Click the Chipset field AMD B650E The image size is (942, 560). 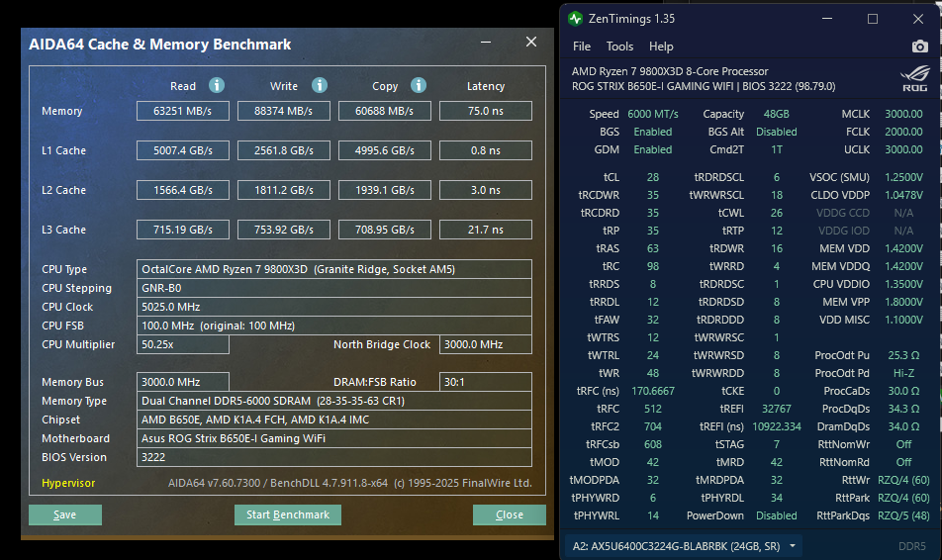coord(334,420)
